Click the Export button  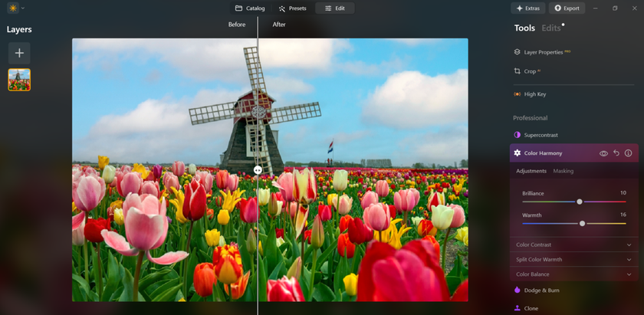tap(567, 8)
